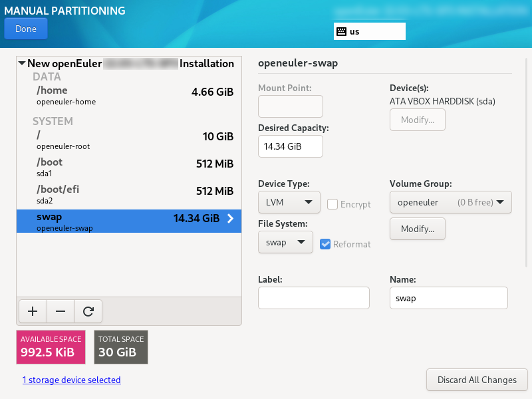Click the keyboard layout icon
The width and height of the screenshot is (532, 399).
341,31
